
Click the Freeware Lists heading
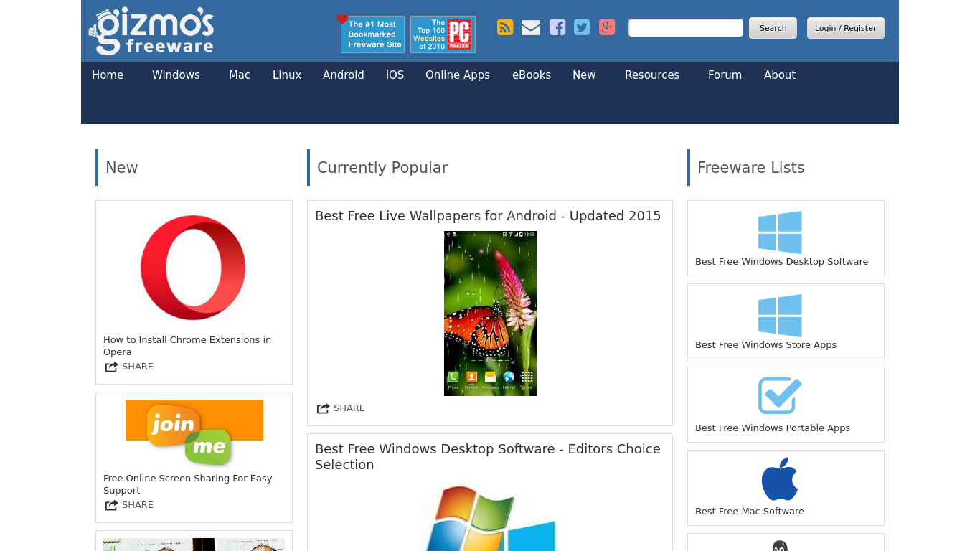click(751, 168)
